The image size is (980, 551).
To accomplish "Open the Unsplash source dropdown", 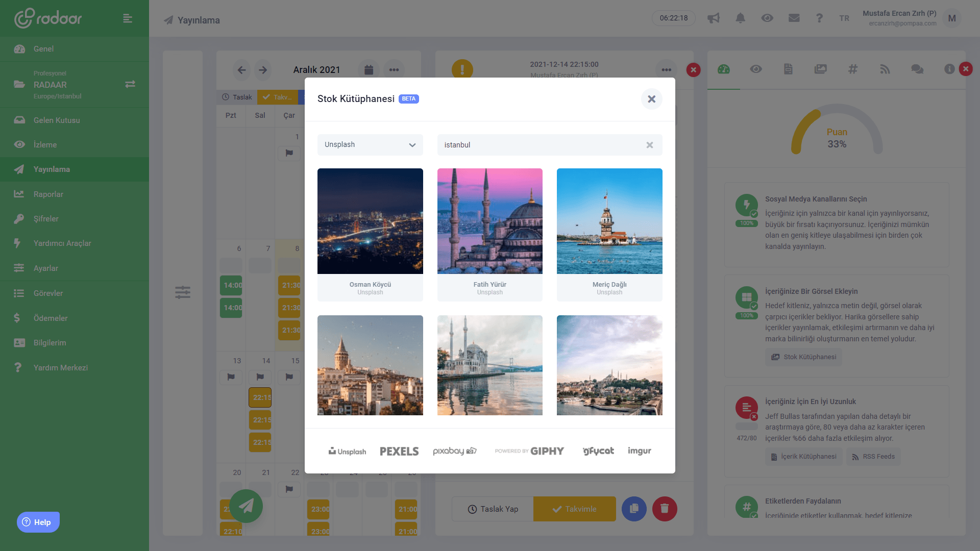I will click(x=370, y=145).
